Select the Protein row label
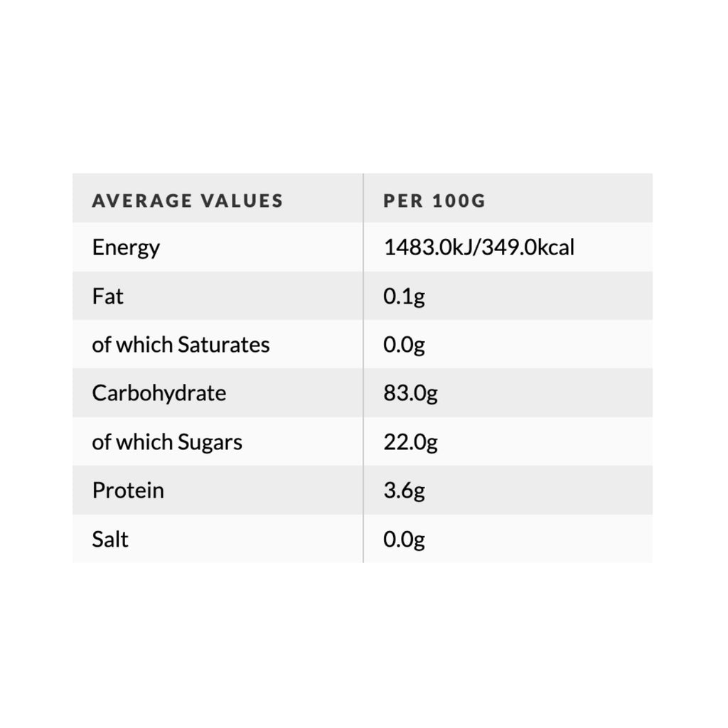728x728 pixels. tap(128, 491)
